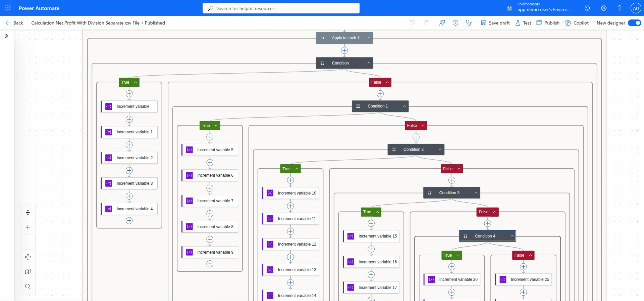Collapse the True branch of Condition
Screen dimensions: 644x301
136,82
